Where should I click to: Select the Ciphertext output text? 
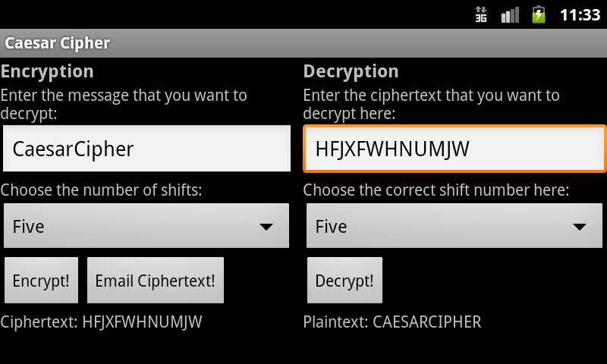pos(101,322)
